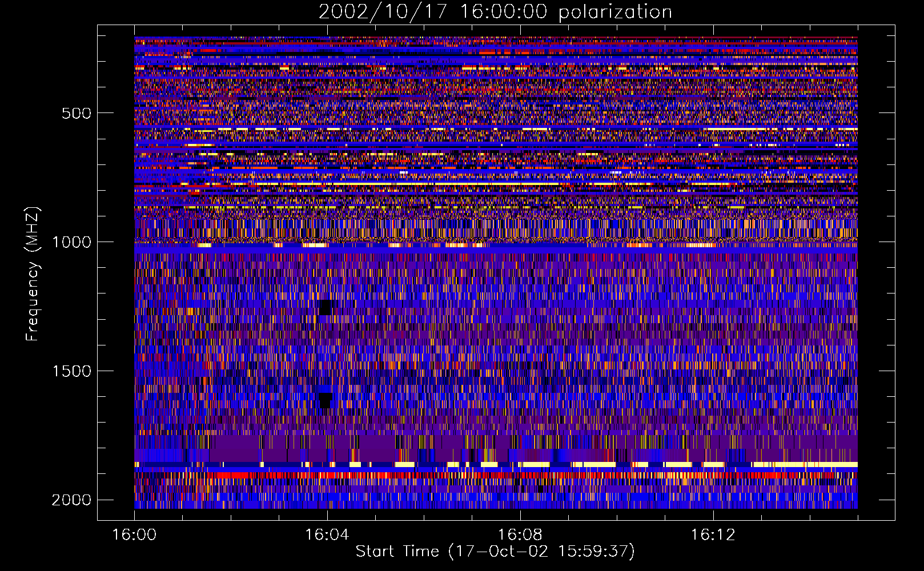Click the 500 frequency tick label
924x571 pixels.
[77, 113]
